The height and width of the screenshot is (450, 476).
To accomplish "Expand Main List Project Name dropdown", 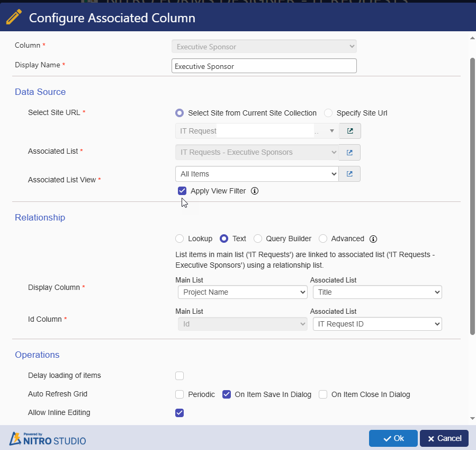I will point(243,292).
